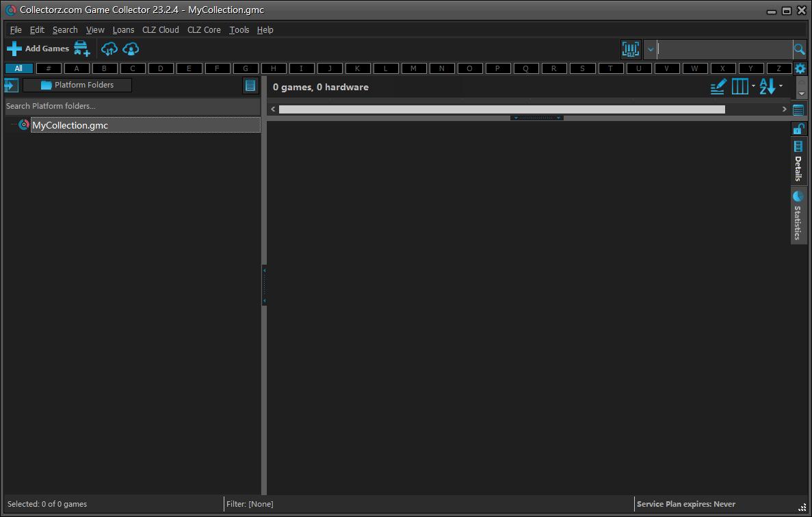Screen dimensions: 812x517
Task: Open the Tools menu
Action: (x=239, y=30)
